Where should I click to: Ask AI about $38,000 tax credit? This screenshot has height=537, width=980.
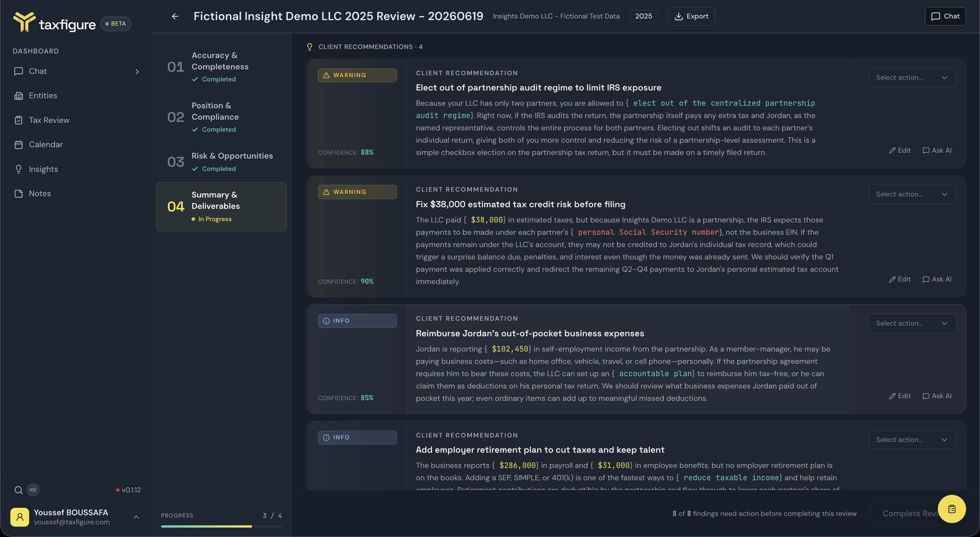click(x=937, y=279)
